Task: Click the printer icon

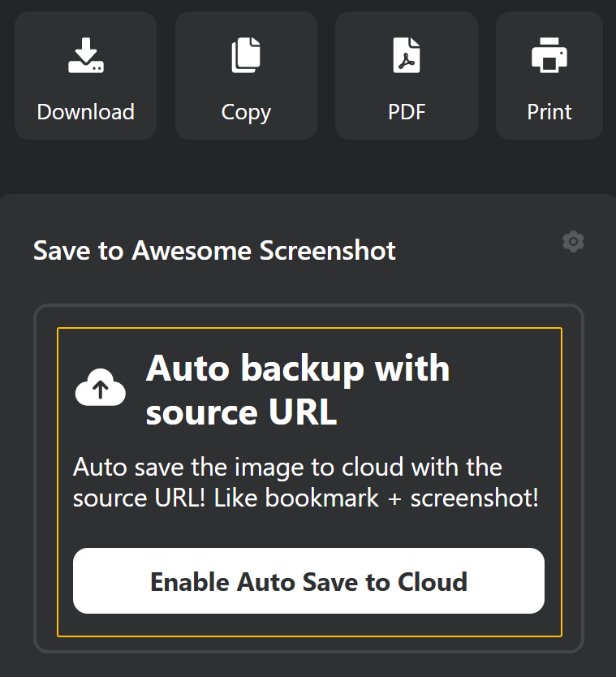Action: coord(549,55)
